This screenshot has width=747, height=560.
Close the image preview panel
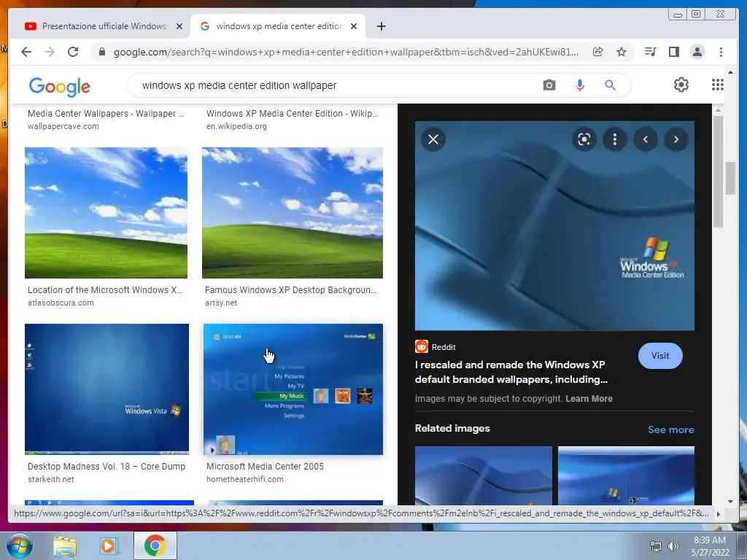click(433, 139)
